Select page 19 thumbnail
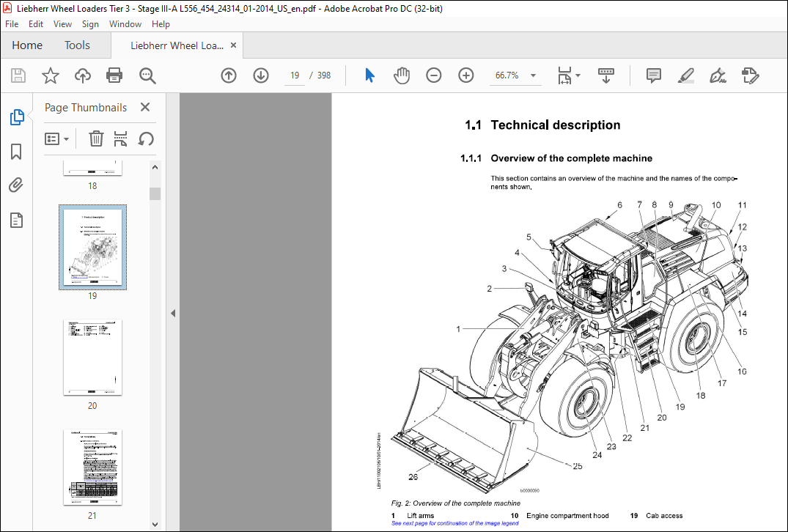Image resolution: width=788 pixels, height=532 pixels. point(92,247)
